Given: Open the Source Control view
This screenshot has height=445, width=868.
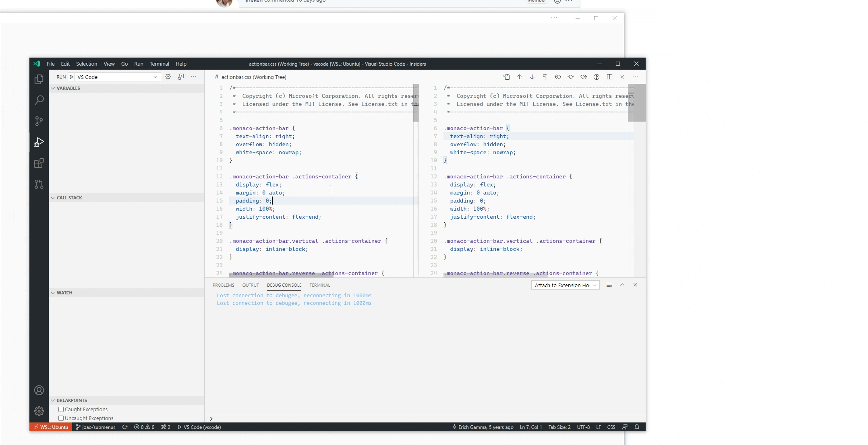Looking at the screenshot, I should (39, 121).
